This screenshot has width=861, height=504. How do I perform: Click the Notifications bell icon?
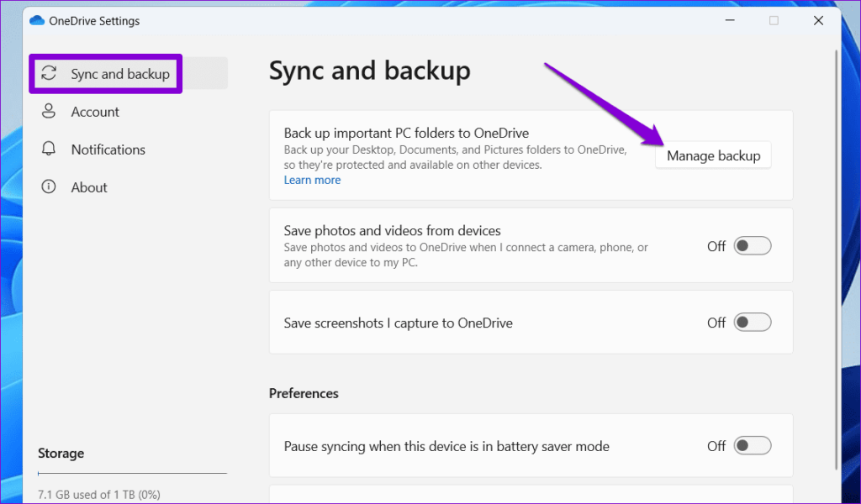pyautogui.click(x=50, y=150)
